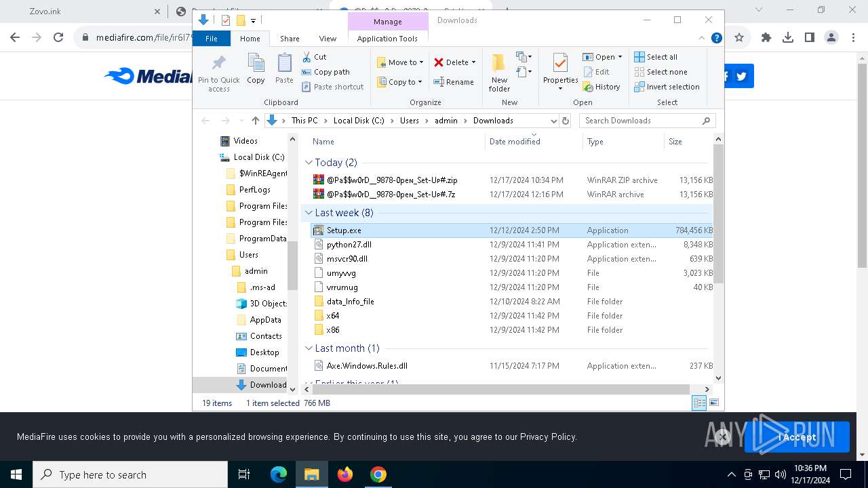Screen dimensions: 868x488
Task: Click the Windows Start button
Action: (x=16, y=474)
